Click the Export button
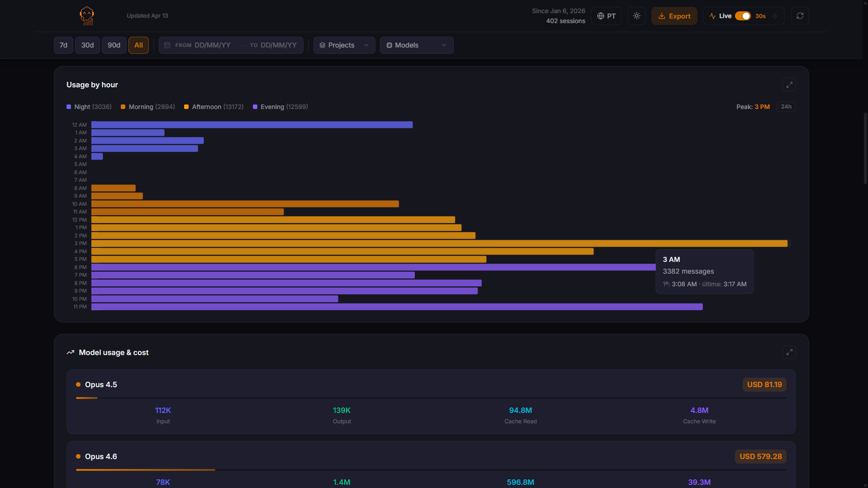 (x=674, y=16)
